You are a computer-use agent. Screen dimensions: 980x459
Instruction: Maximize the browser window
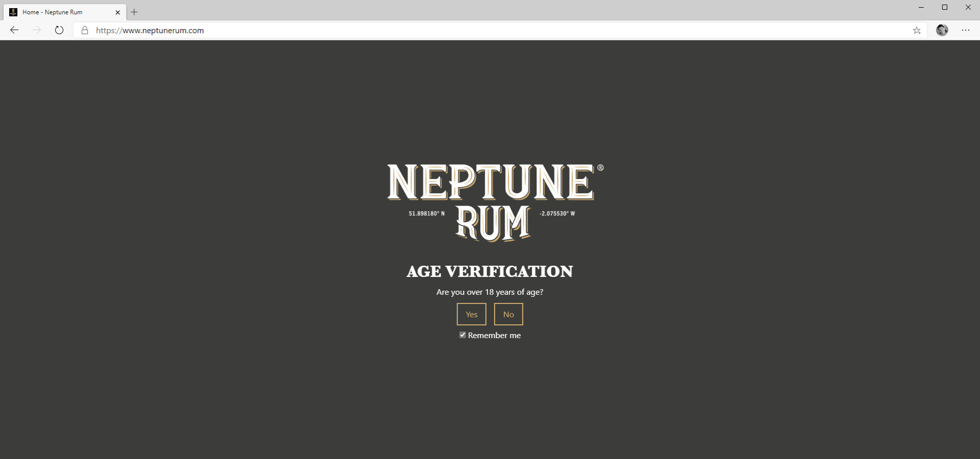tap(945, 7)
